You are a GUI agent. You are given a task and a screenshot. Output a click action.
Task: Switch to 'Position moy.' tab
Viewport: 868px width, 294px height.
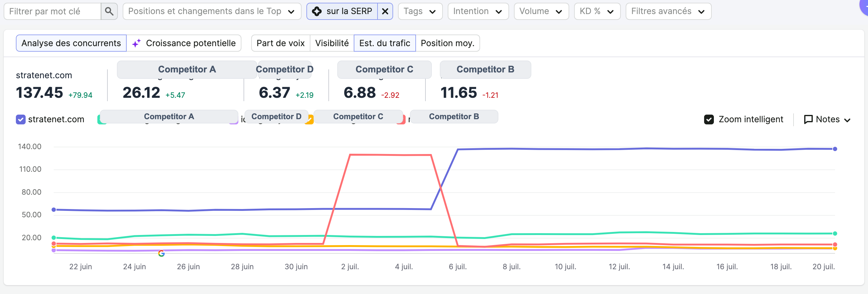pos(447,43)
